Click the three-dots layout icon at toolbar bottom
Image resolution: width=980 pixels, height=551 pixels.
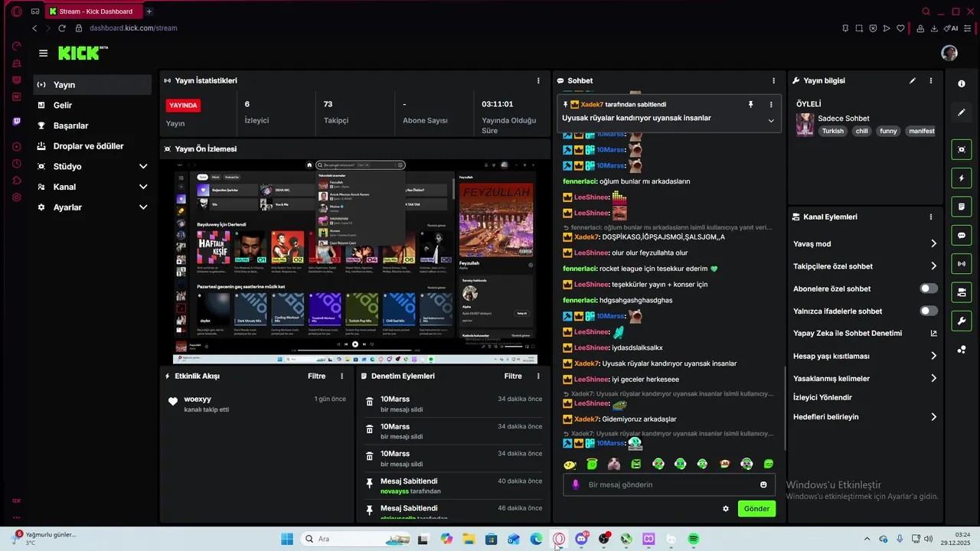click(x=962, y=350)
